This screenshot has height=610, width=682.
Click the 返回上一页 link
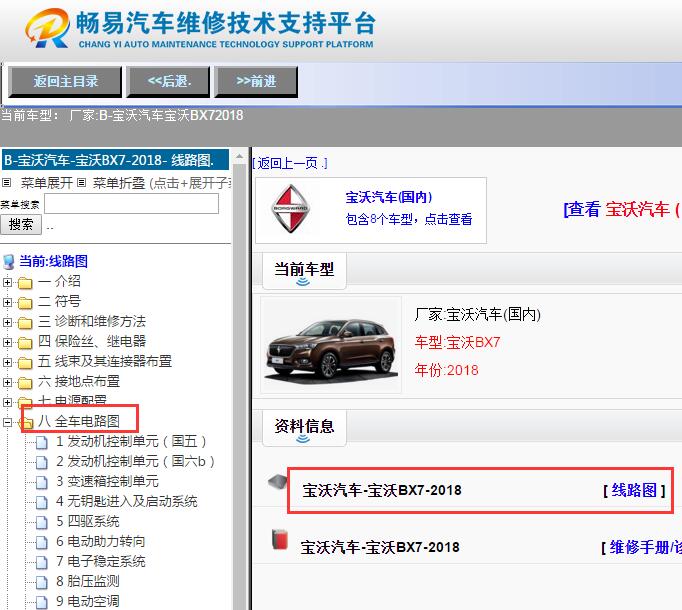(x=290, y=164)
